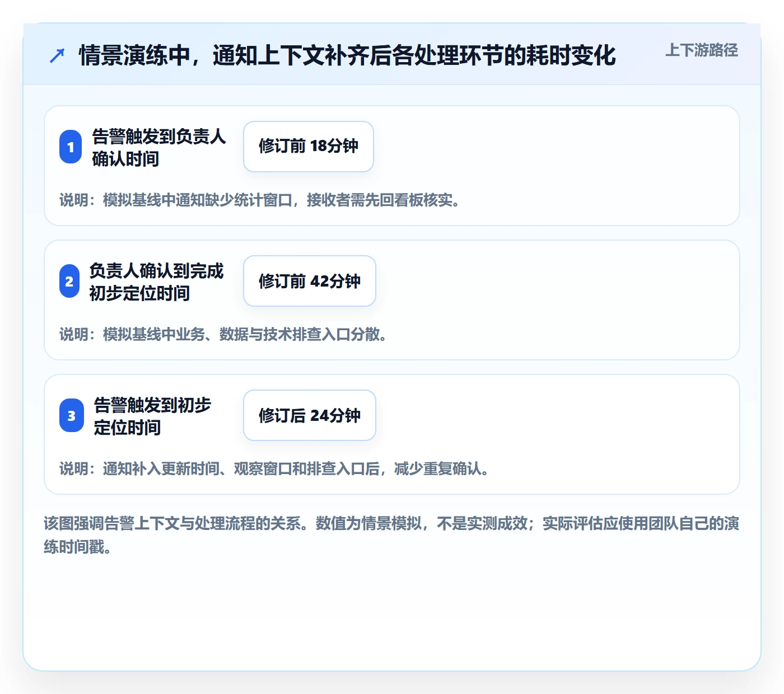Click the heading 告警触发到负责人确认时间
This screenshot has width=784, height=694.
point(159,147)
